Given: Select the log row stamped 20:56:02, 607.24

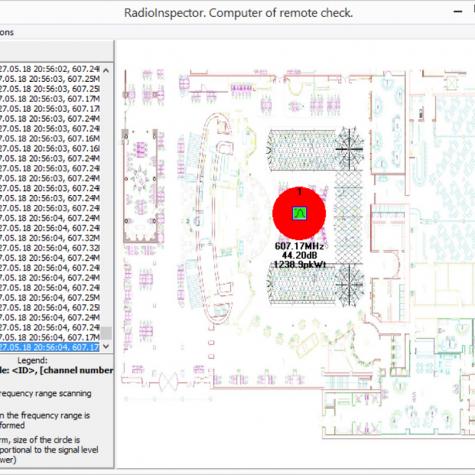Looking at the screenshot, I should pos(50,69).
